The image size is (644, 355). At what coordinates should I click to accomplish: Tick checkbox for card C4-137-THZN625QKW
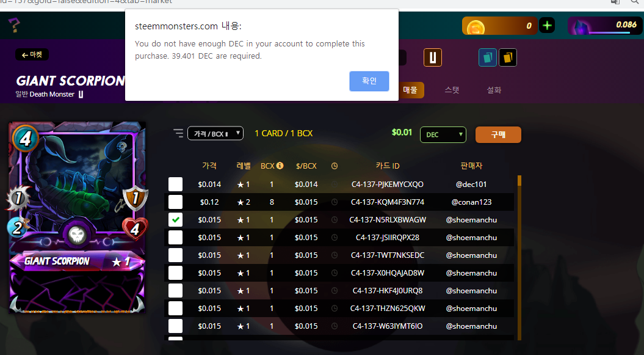175,308
